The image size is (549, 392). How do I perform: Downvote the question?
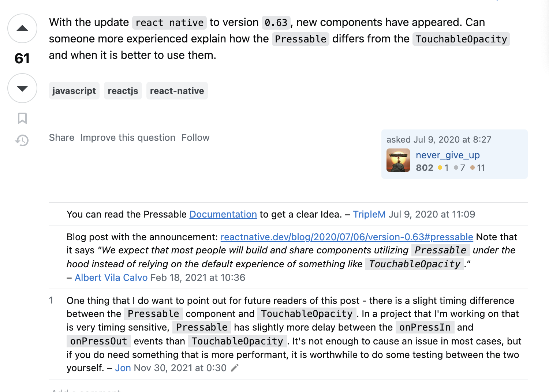[22, 88]
